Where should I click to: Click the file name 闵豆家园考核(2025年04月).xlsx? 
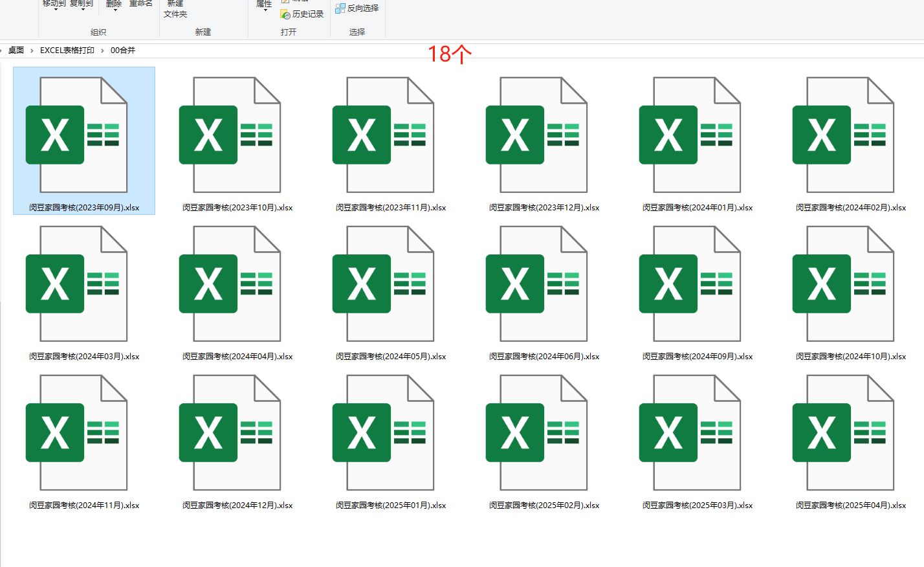pyautogui.click(x=851, y=506)
